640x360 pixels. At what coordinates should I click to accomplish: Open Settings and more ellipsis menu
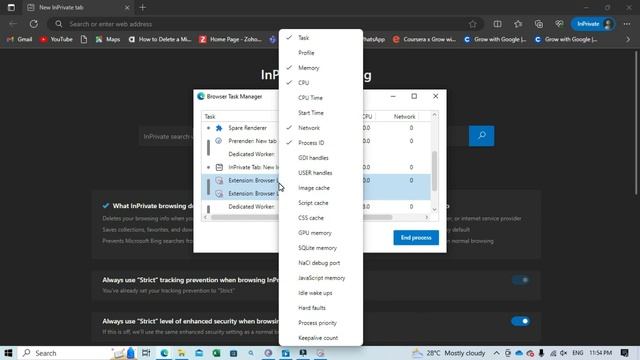pyautogui.click(x=627, y=24)
